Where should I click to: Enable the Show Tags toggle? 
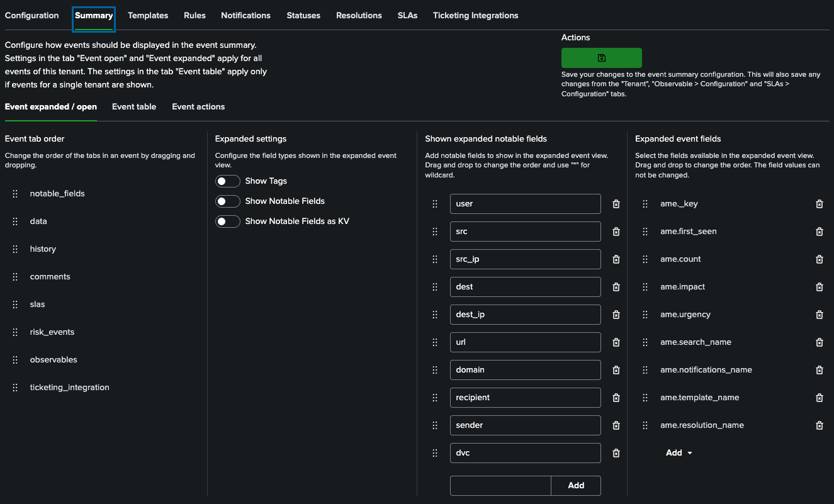pos(228,181)
